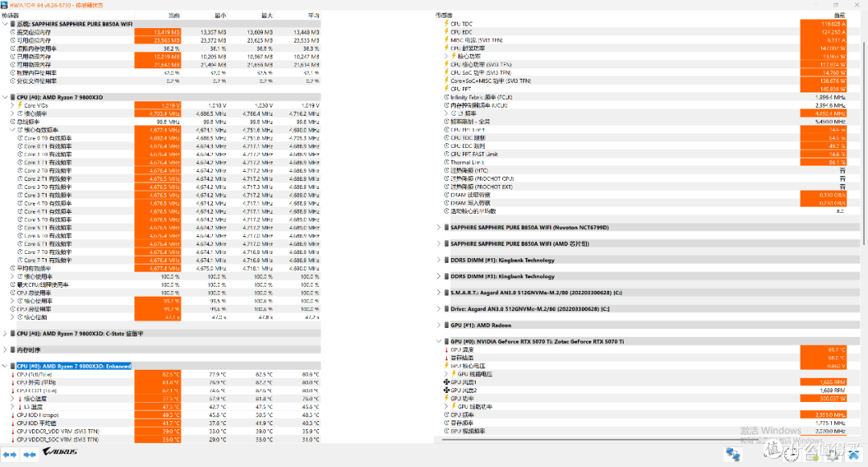This screenshot has width=868, height=467.
Task: Collapse the CPU [#0] AMD Ryzen 7 9800X3D group
Action: 5,96
